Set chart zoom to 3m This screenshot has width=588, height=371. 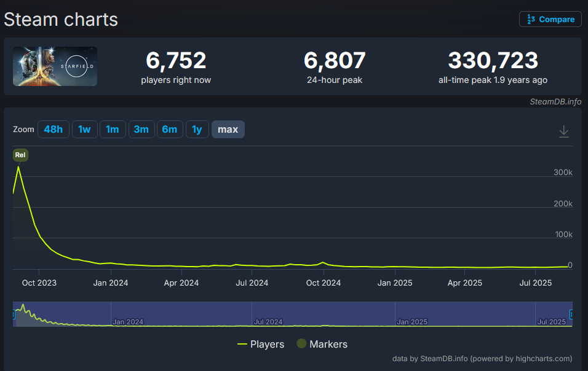pyautogui.click(x=141, y=129)
